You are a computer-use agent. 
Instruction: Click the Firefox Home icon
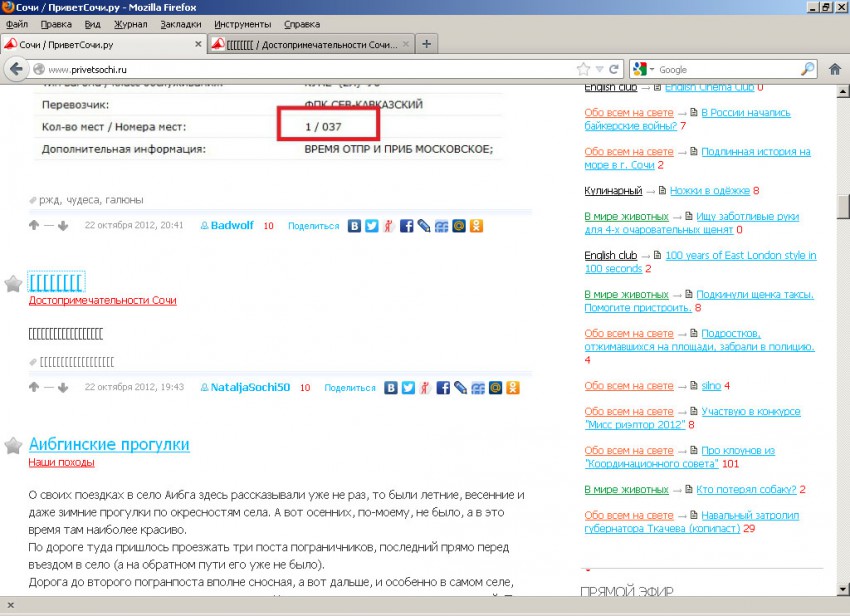(x=835, y=69)
